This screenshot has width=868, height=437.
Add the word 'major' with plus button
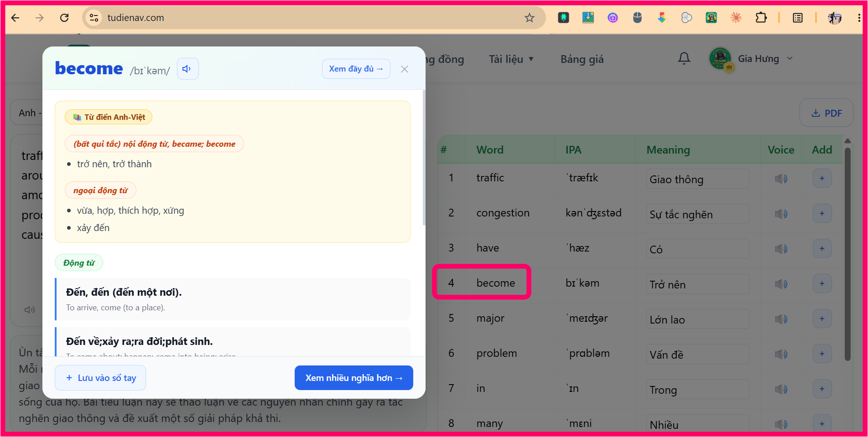[x=822, y=319]
